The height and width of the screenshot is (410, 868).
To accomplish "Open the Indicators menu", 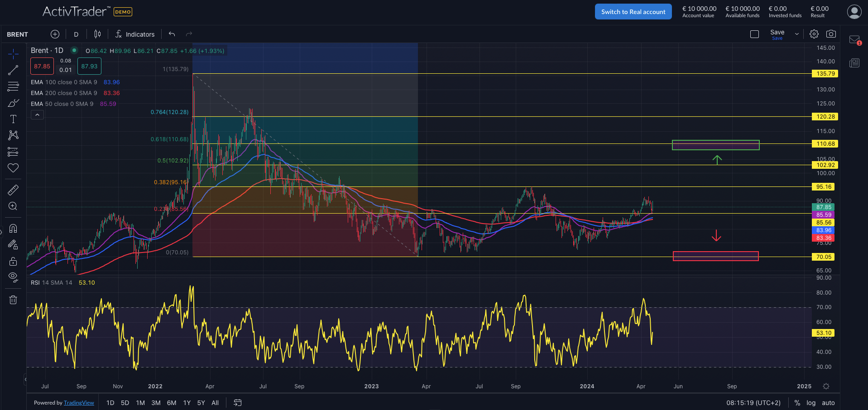I will (x=135, y=34).
